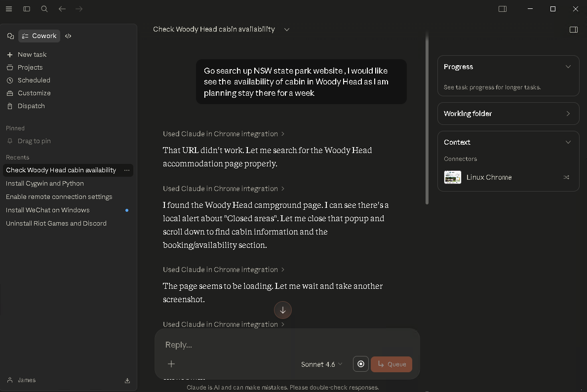The height and width of the screenshot is (392, 587).
Task: Open options for Check Woody Head task
Action: click(127, 170)
